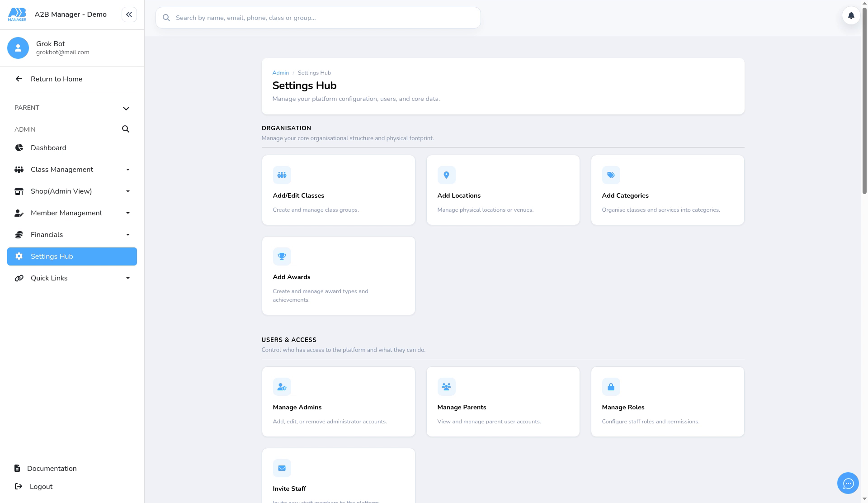Screen dimensions: 868x503
Task: Click the Invite Staff envelope icon
Action: pyautogui.click(x=282, y=468)
